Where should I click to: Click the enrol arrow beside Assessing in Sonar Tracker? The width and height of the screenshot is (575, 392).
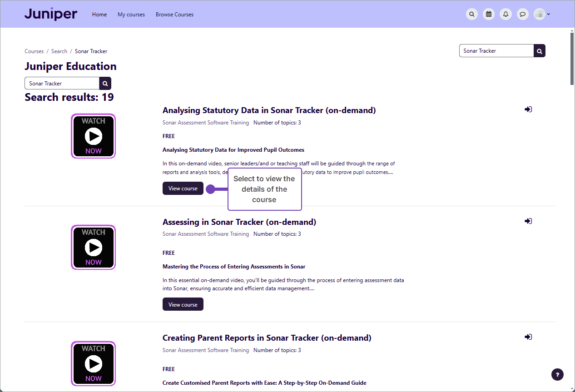pyautogui.click(x=528, y=221)
